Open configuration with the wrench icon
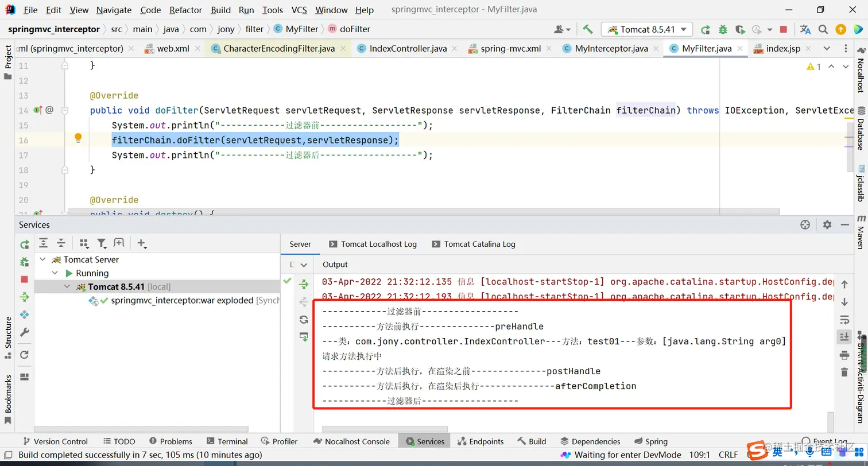The width and height of the screenshot is (868, 466). (24, 332)
